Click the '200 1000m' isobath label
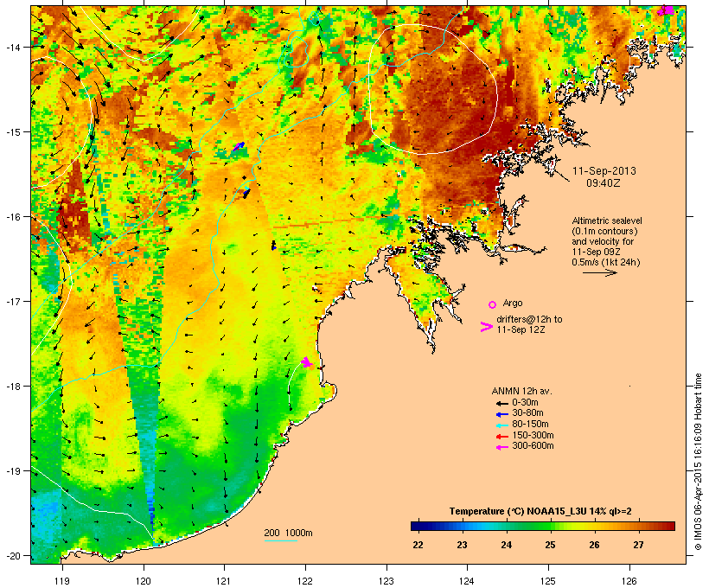Image resolution: width=709 pixels, height=588 pixels. (288, 533)
